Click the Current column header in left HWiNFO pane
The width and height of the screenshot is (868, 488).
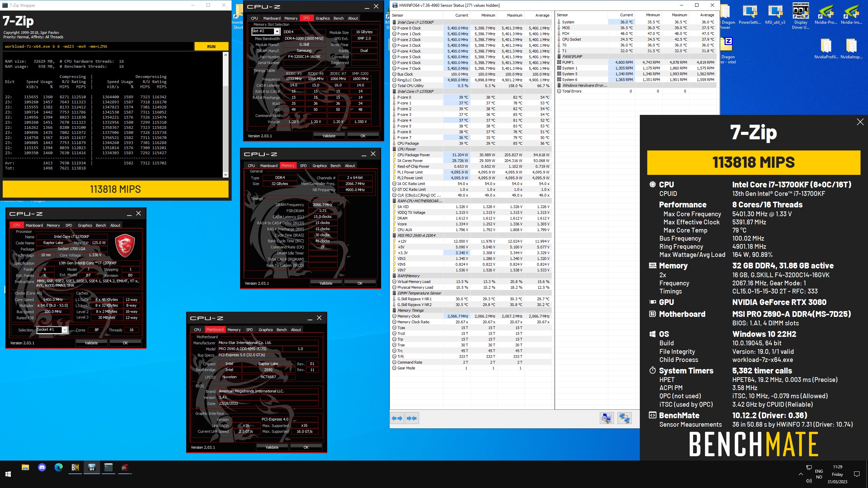pyautogui.click(x=457, y=15)
